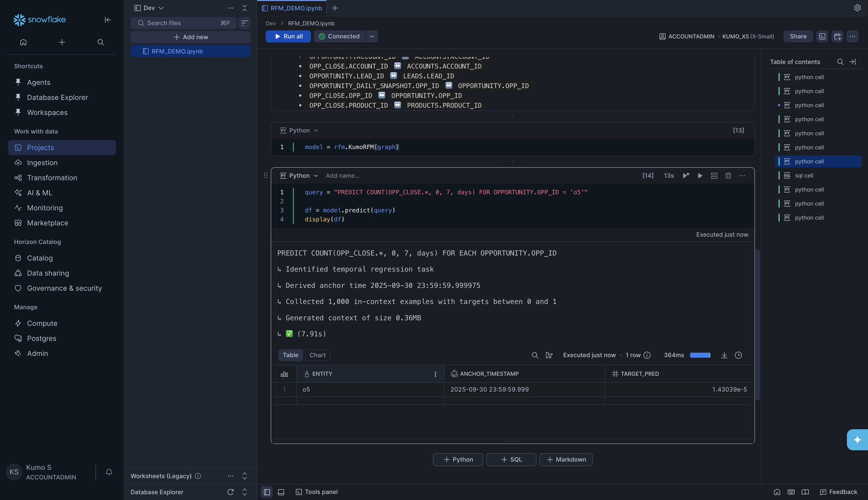Open notifications bell icon

point(109,472)
